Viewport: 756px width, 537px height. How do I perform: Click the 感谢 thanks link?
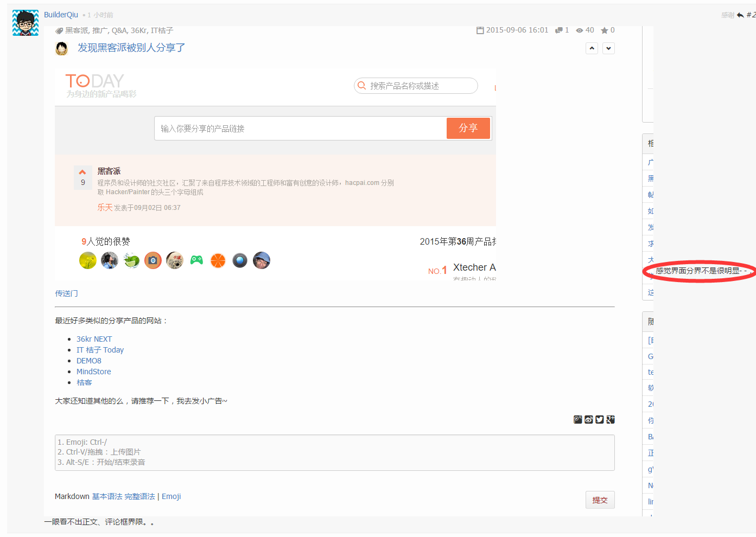[x=728, y=15]
